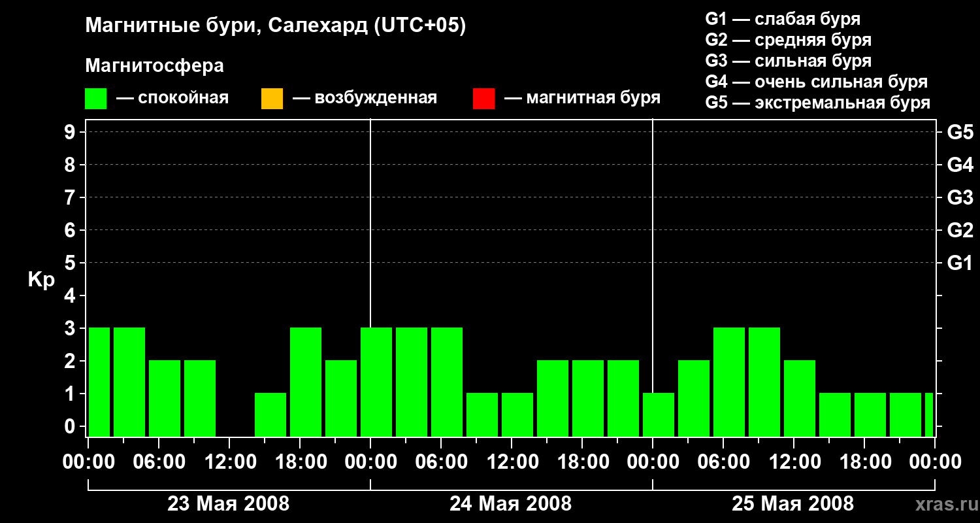
Task: Click the 'G3 — сильная буря' legend line
Action: coord(788,61)
